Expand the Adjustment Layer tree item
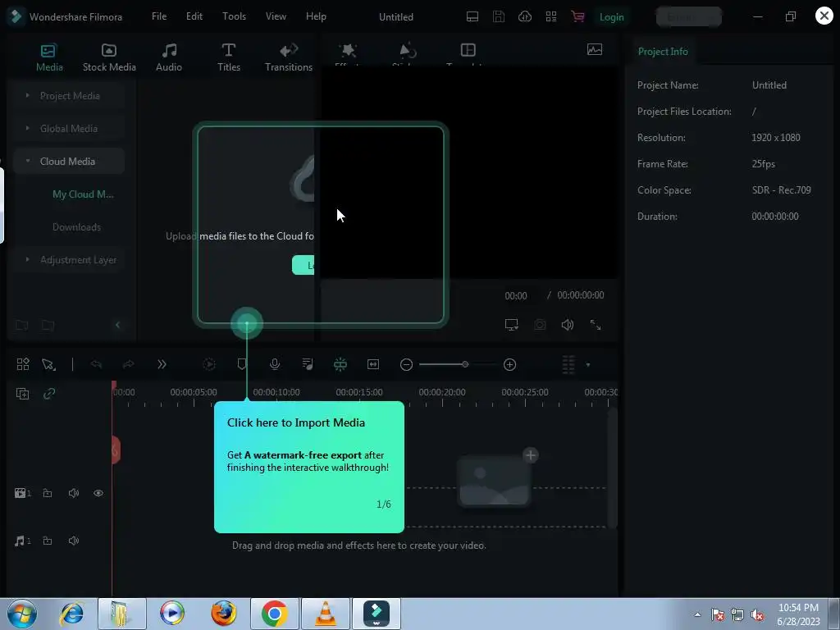The image size is (840, 630). (27, 259)
